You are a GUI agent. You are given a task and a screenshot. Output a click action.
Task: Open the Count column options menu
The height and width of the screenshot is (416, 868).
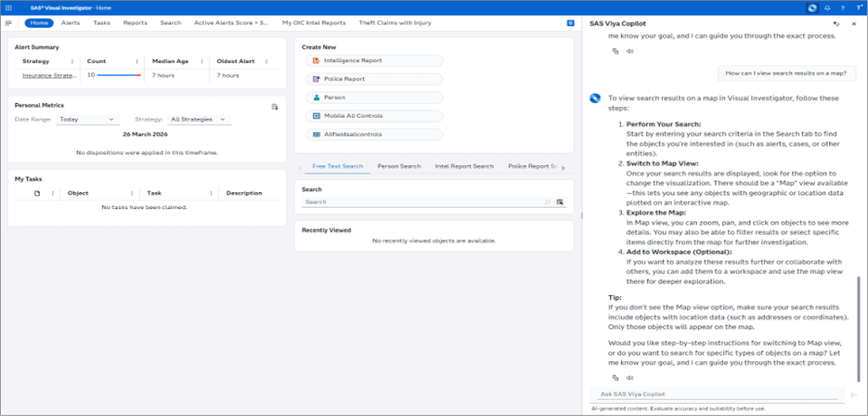click(x=136, y=61)
